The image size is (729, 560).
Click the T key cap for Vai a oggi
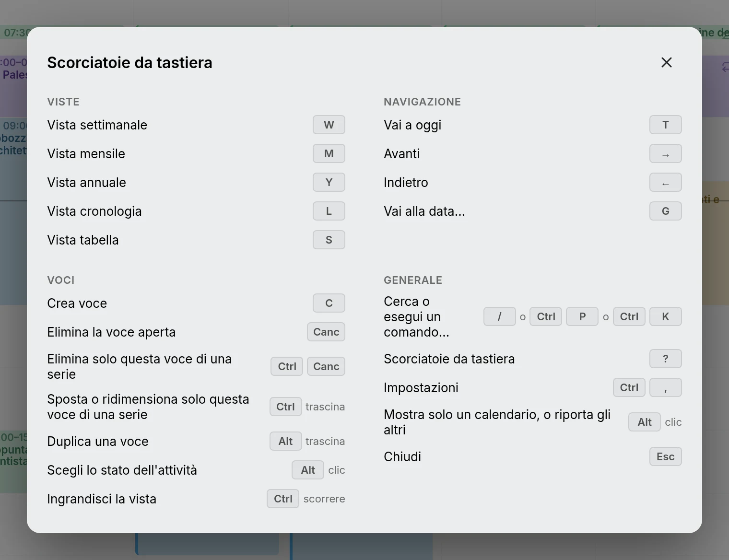tap(666, 125)
